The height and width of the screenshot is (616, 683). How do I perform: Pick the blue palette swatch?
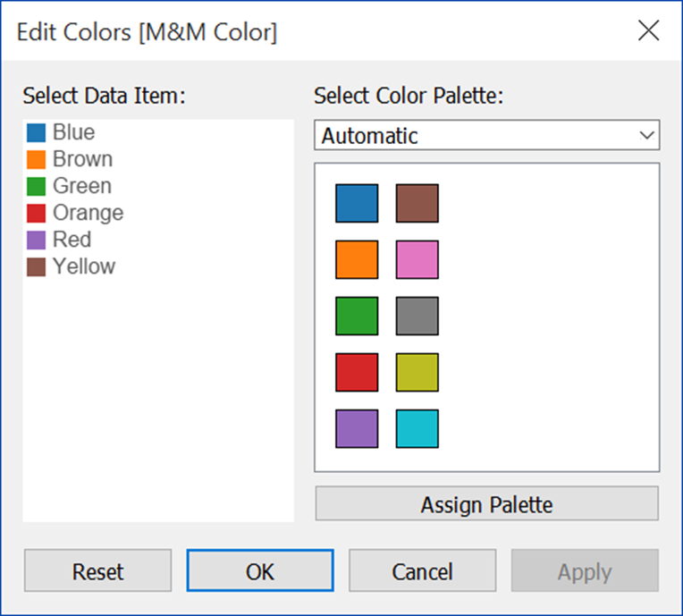357,204
